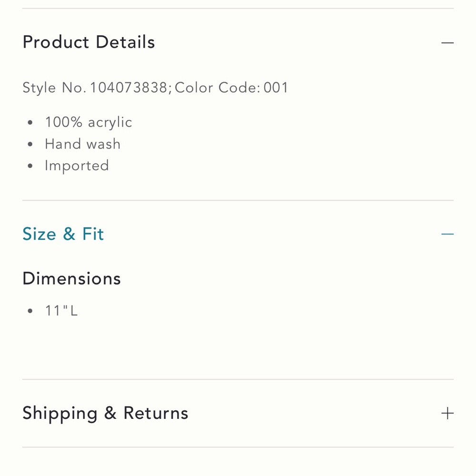Image resolution: width=476 pixels, height=476 pixels.
Task: Expand Shipping & Returns using plus icon
Action: 447,413
